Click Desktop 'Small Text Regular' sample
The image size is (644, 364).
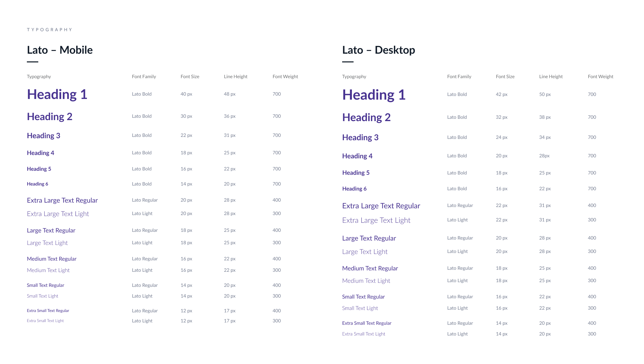click(363, 297)
